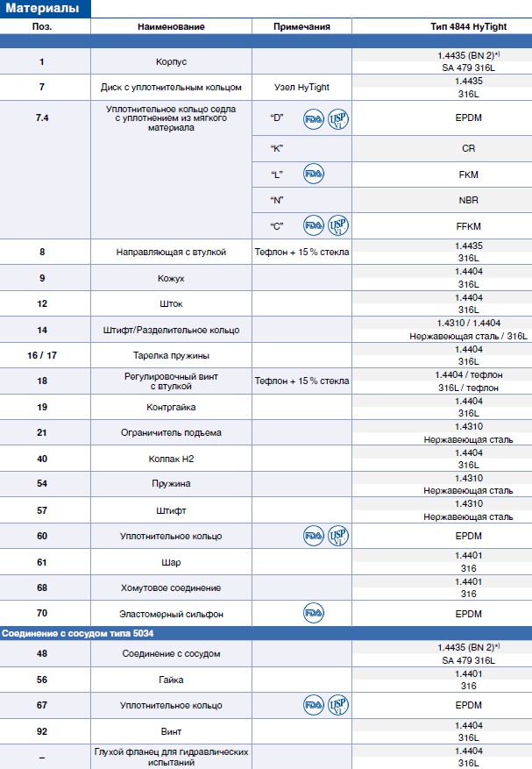Click the Винт cell
Viewport: 532px width, 769px height.
tap(171, 731)
